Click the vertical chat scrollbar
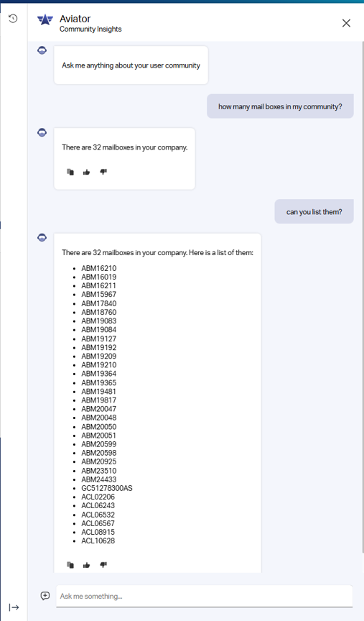Viewport: 364px width, 621px height. point(363,297)
